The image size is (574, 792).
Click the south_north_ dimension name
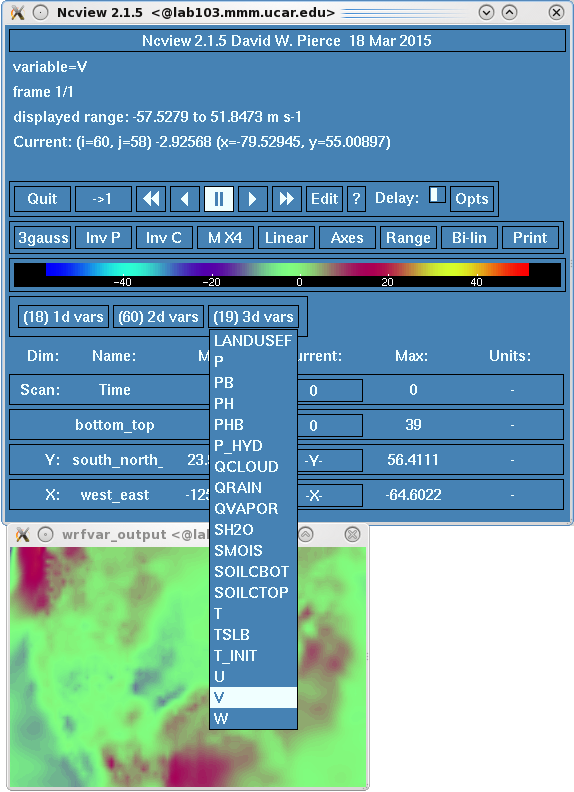click(118, 460)
